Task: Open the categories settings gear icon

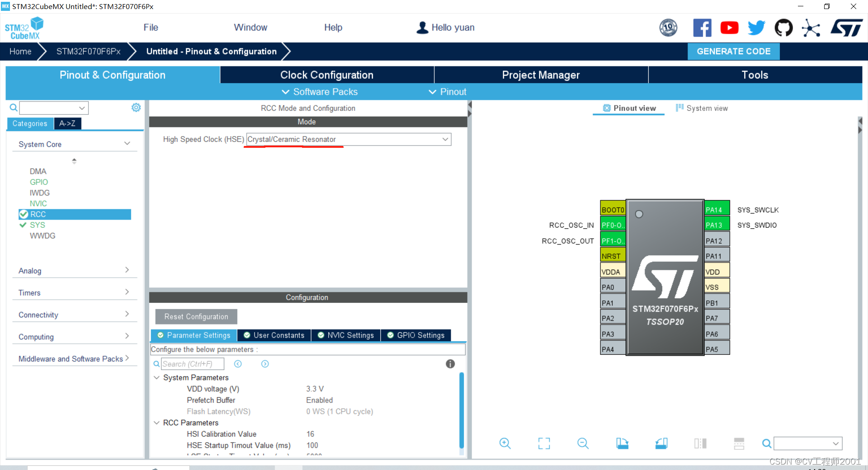Action: 136,108
